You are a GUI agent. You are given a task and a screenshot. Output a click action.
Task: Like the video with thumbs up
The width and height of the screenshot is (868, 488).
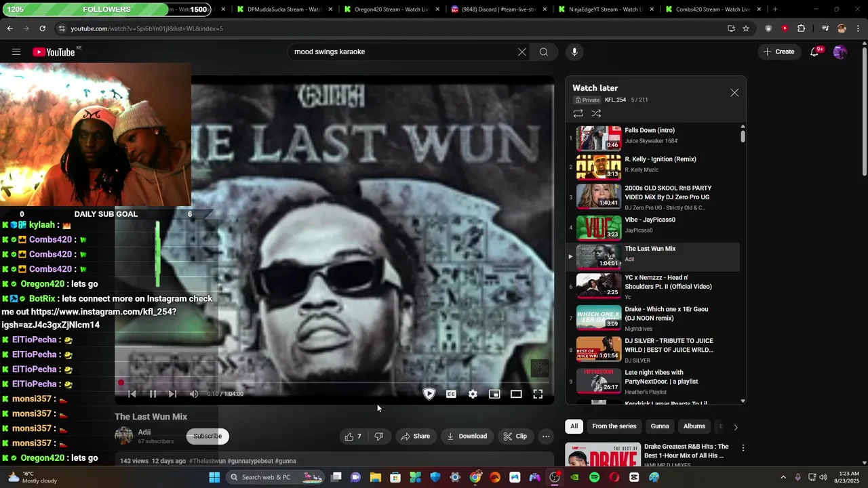[353, 436]
